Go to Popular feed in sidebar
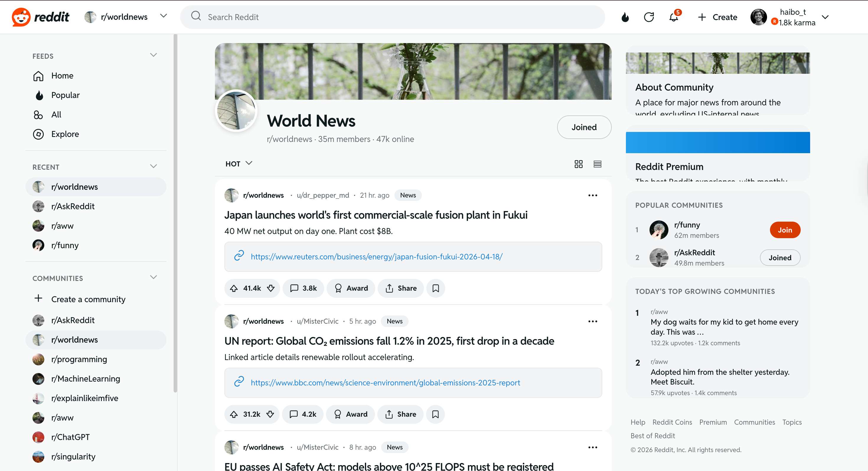The image size is (868, 471). point(96,95)
